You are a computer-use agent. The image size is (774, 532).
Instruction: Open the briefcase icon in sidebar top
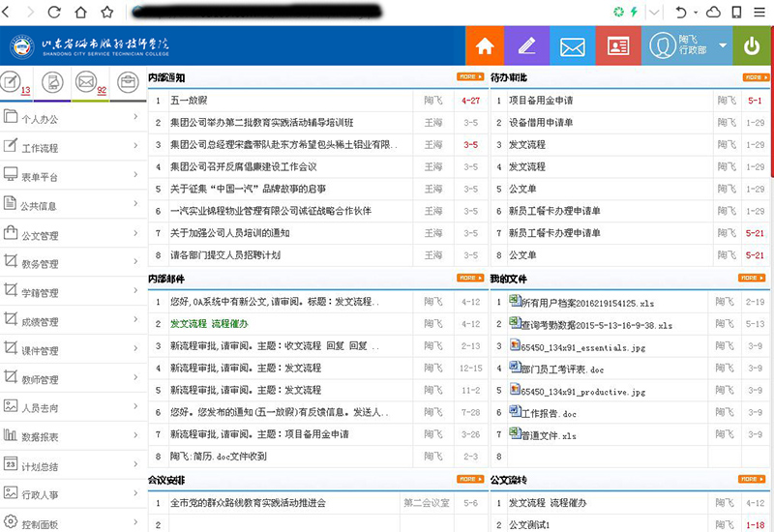(x=128, y=82)
